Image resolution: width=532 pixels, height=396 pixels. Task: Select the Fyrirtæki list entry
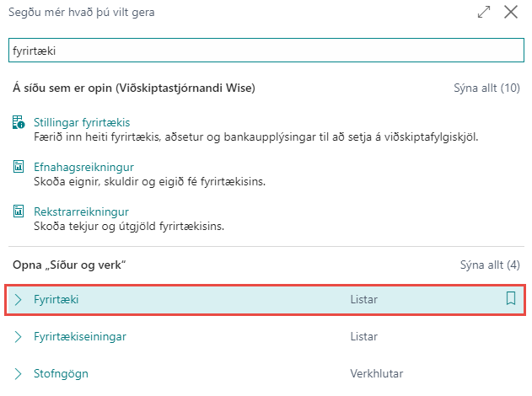[56, 300]
